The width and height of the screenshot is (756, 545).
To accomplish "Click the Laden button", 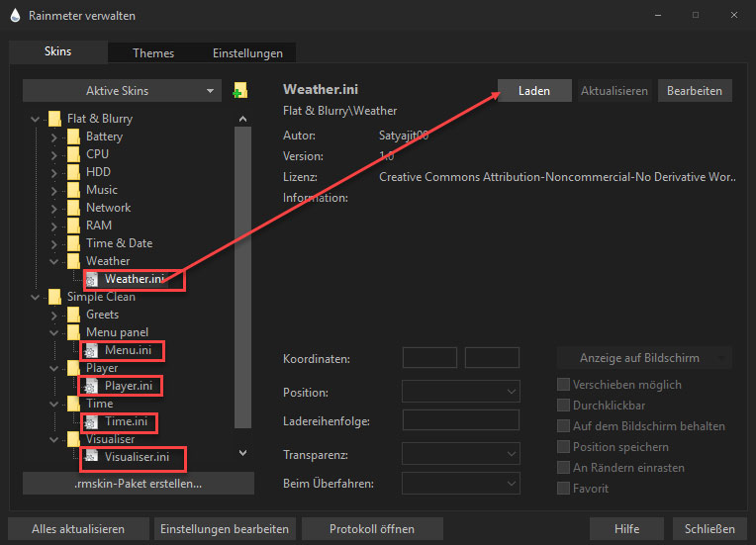I will [x=534, y=91].
